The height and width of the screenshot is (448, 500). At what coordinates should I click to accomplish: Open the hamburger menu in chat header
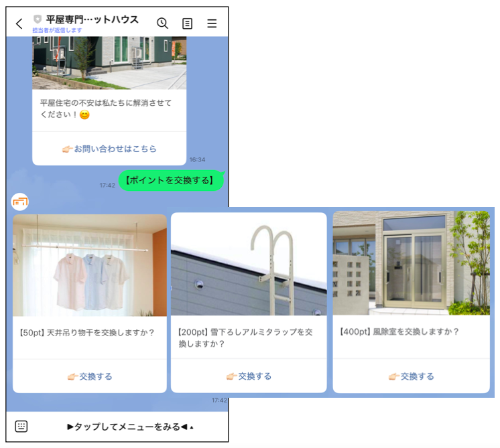tap(212, 23)
